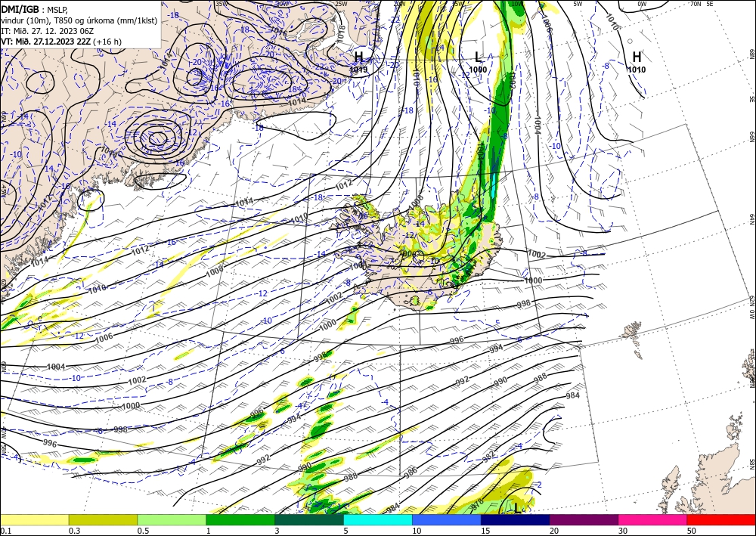Choose the navy 15–20 mm legend swatch
This screenshot has height=536, width=756.
tap(516, 519)
